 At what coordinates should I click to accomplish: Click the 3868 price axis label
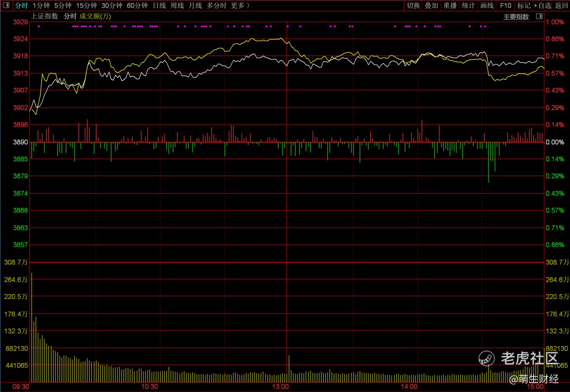point(20,210)
